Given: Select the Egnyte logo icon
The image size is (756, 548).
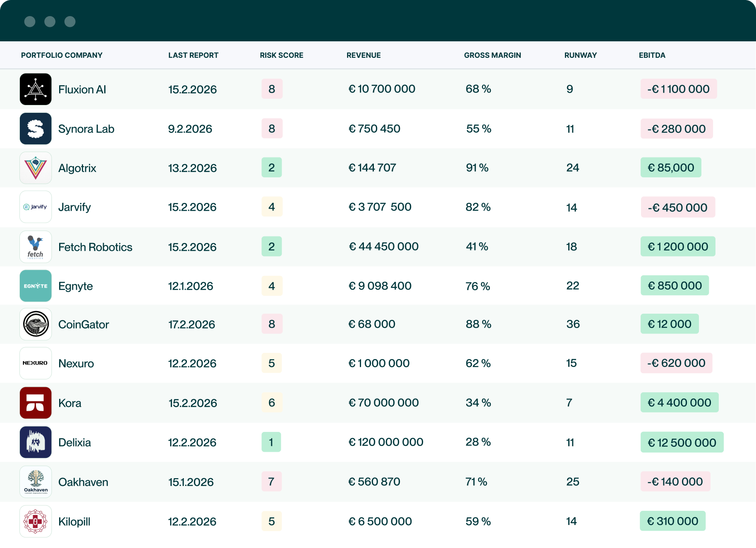Looking at the screenshot, I should [36, 286].
